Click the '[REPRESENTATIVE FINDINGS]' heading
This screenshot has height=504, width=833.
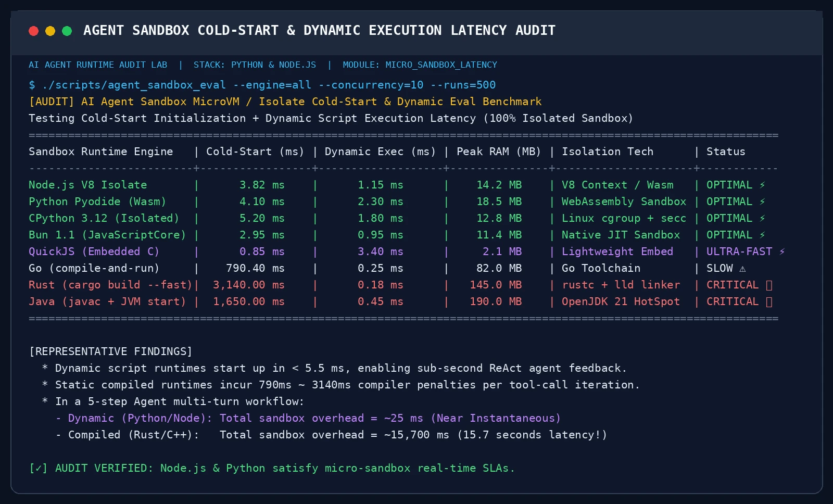coord(111,351)
